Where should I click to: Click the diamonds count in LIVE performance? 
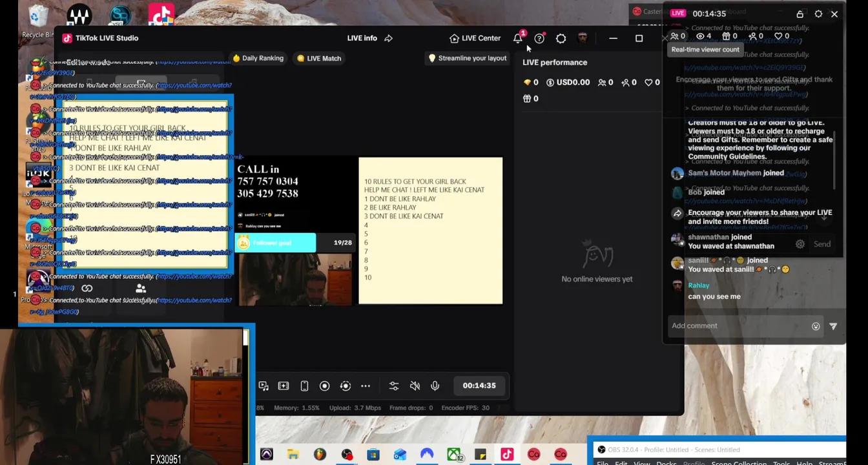pyautogui.click(x=530, y=82)
